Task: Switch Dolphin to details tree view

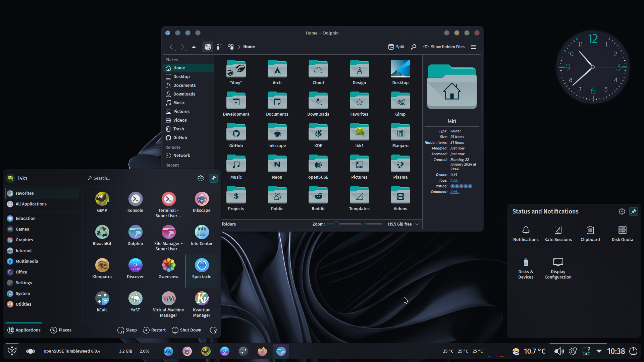Action: pyautogui.click(x=231, y=47)
